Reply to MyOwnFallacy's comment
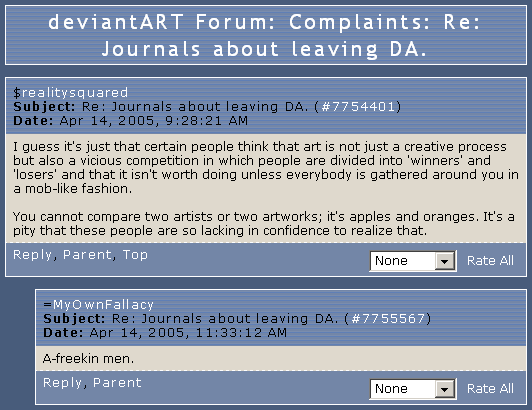Screen dimensions: 532x410 (x=62, y=383)
